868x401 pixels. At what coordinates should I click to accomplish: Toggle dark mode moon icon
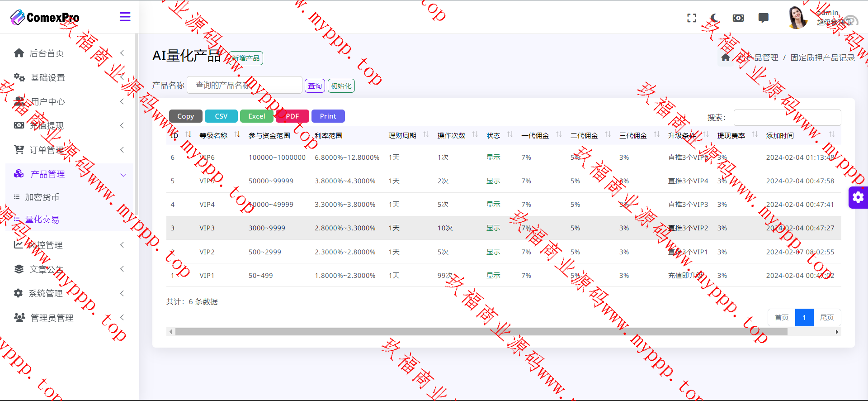pyautogui.click(x=715, y=18)
